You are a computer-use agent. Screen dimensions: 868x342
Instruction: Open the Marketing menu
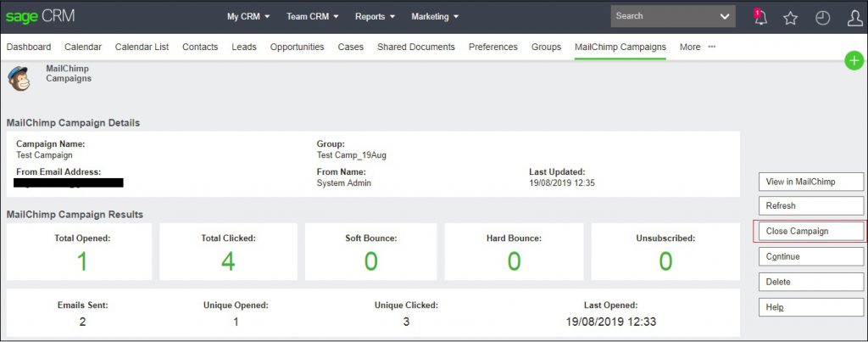pyautogui.click(x=435, y=17)
